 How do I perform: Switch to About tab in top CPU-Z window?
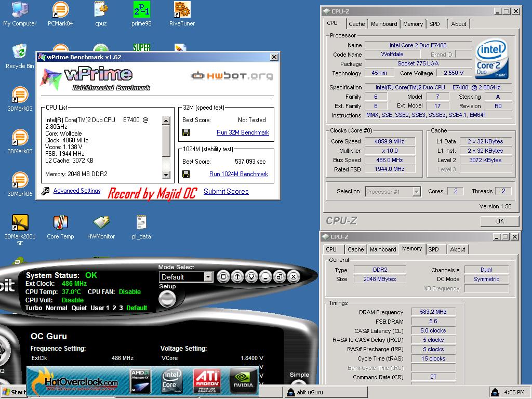pos(458,24)
